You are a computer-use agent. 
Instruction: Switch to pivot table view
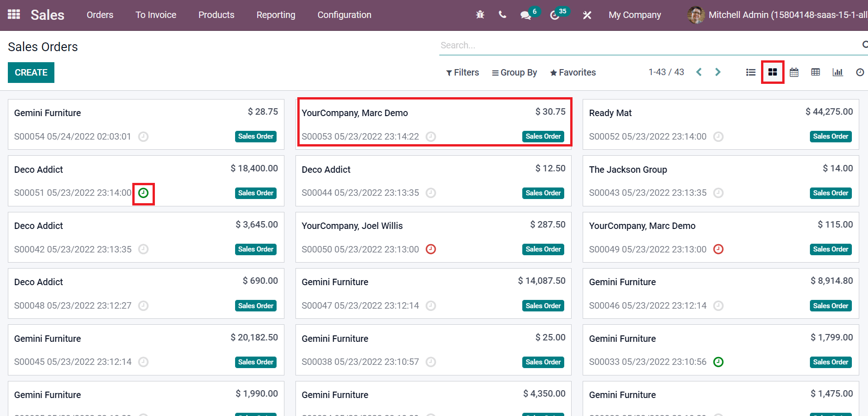(815, 72)
